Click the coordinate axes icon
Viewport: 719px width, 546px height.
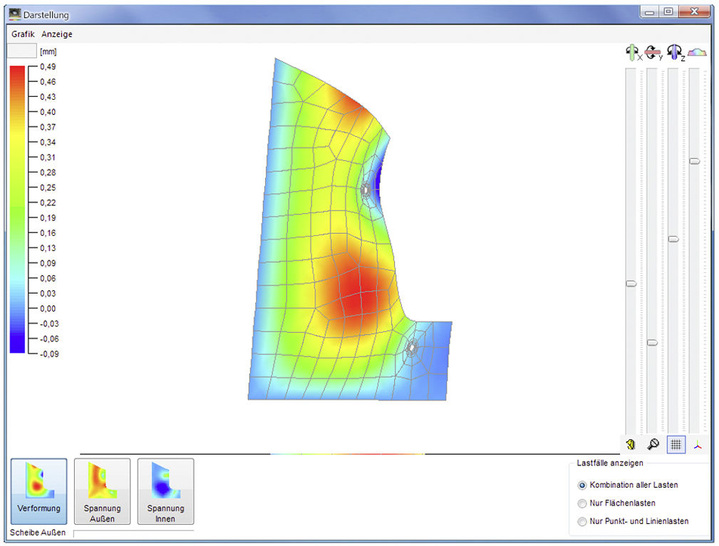coord(698,444)
